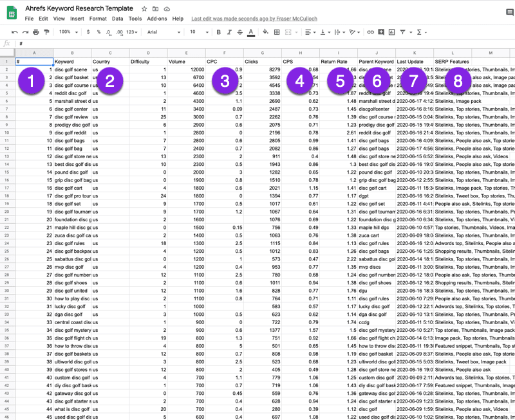
Task: Insert a chart using toolbar icon
Action: coord(391,32)
